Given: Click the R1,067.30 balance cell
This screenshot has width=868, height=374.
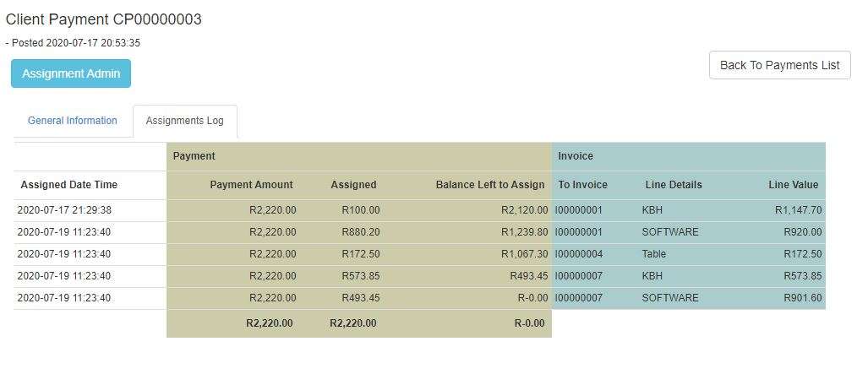Looking at the screenshot, I should [524, 254].
